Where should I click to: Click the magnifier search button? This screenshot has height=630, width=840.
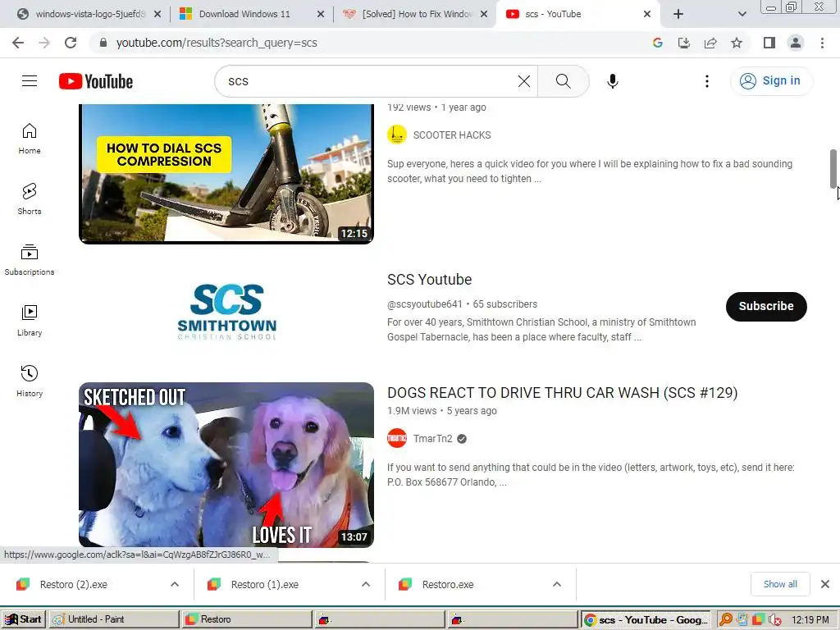[x=563, y=81]
